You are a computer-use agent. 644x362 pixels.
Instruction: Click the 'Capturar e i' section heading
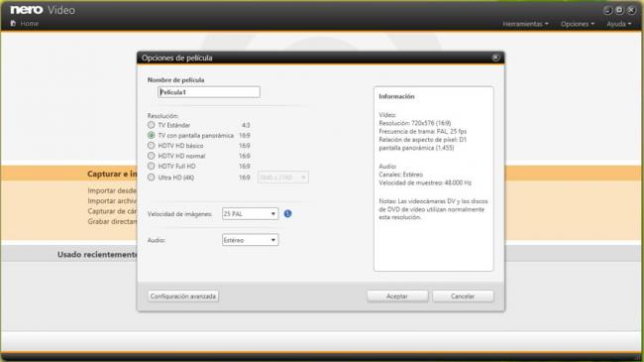click(112, 174)
